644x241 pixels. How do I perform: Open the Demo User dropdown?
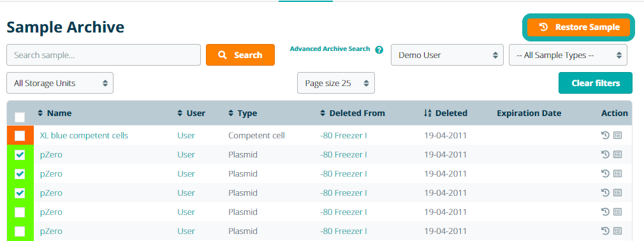point(447,55)
